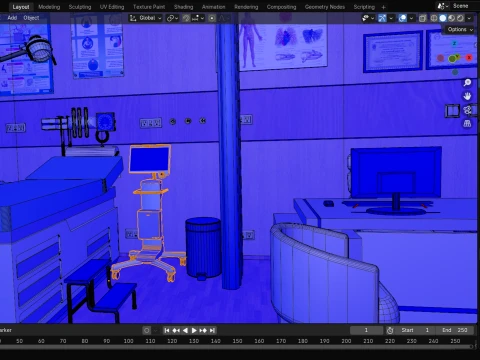Screen dimensions: 480x360
Task: Play animation in reverse
Action: coord(185,330)
